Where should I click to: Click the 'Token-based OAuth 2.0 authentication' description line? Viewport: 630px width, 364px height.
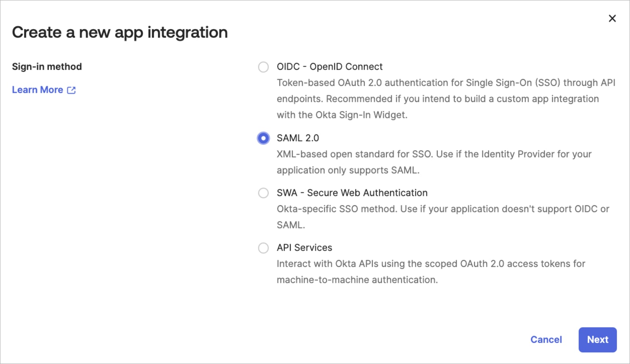coord(446,83)
